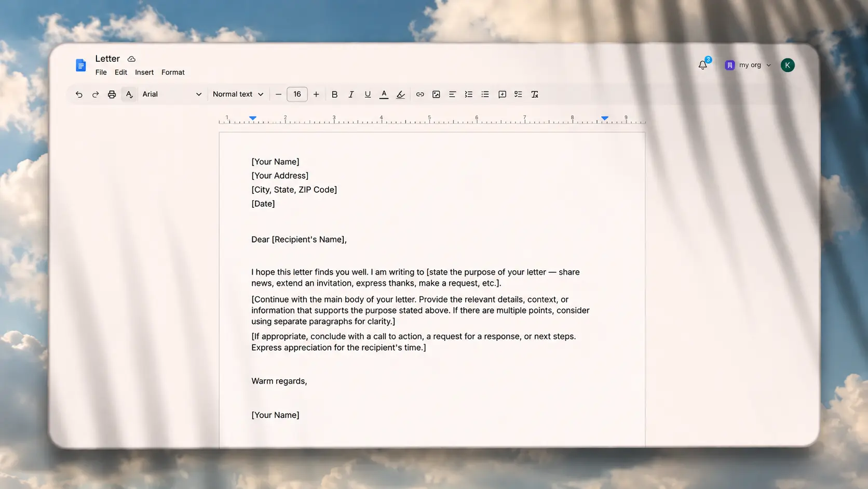Open the K user avatar menu

(x=788, y=65)
